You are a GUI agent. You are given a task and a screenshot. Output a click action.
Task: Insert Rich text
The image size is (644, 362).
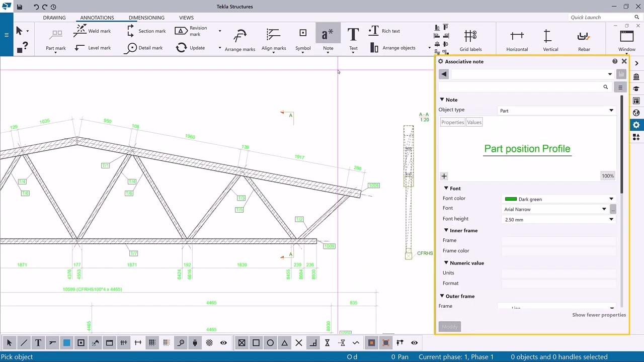384,31
